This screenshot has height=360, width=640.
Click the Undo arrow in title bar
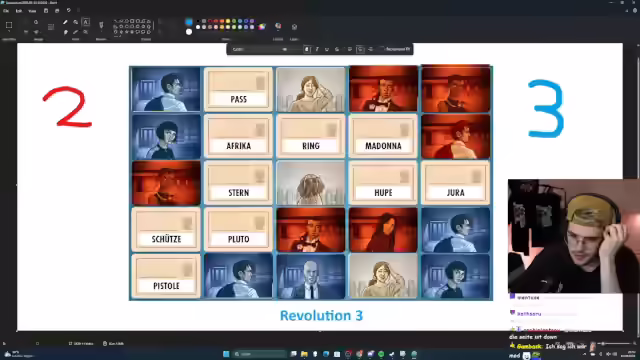pyautogui.click(x=69, y=11)
